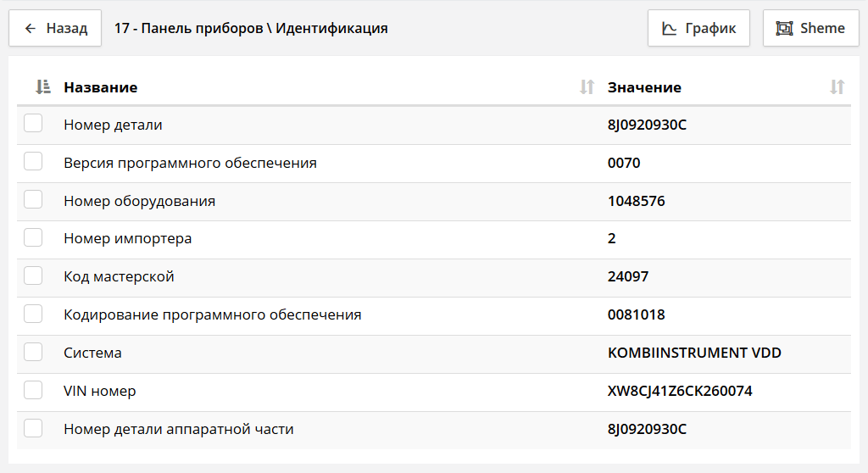This screenshot has height=473, width=868.
Task: Click the chart line icon
Action: pyautogui.click(x=670, y=29)
